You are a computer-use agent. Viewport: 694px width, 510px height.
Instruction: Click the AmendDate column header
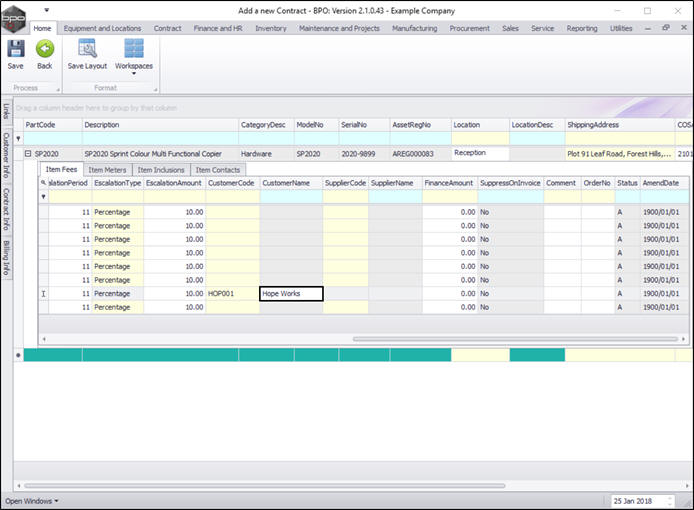(664, 183)
